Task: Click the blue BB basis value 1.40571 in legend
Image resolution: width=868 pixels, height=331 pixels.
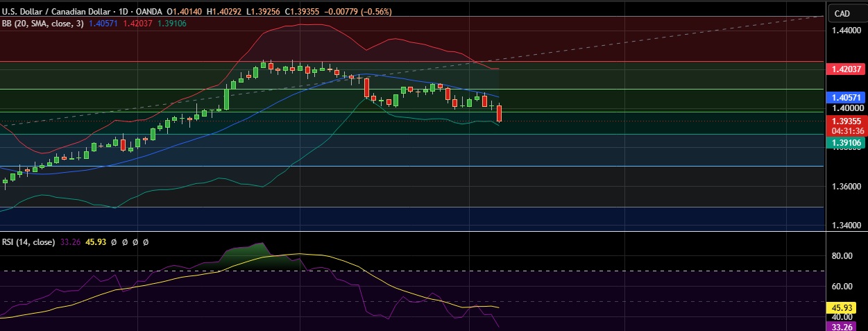Action: pyautogui.click(x=104, y=23)
